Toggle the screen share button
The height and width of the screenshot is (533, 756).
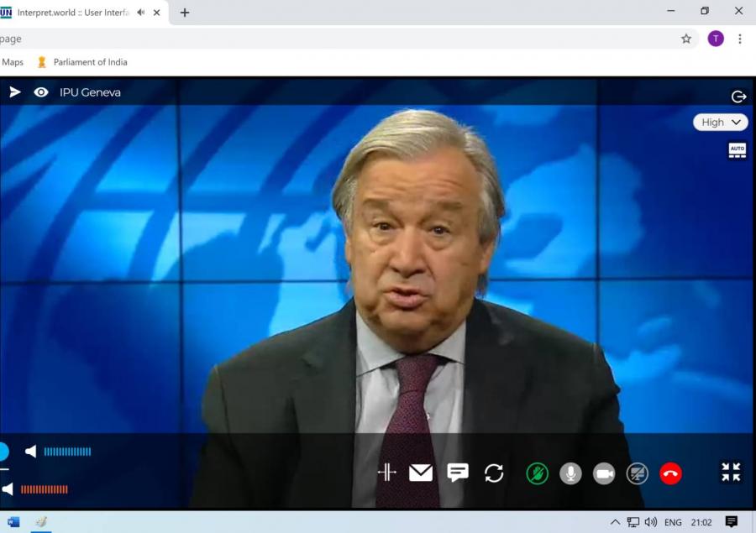[638, 473]
